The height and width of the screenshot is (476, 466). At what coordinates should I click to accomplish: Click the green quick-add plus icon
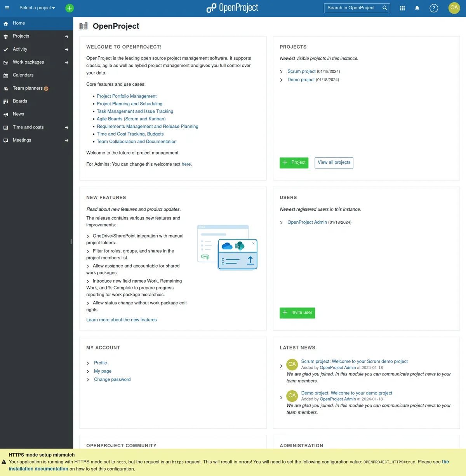(x=70, y=8)
